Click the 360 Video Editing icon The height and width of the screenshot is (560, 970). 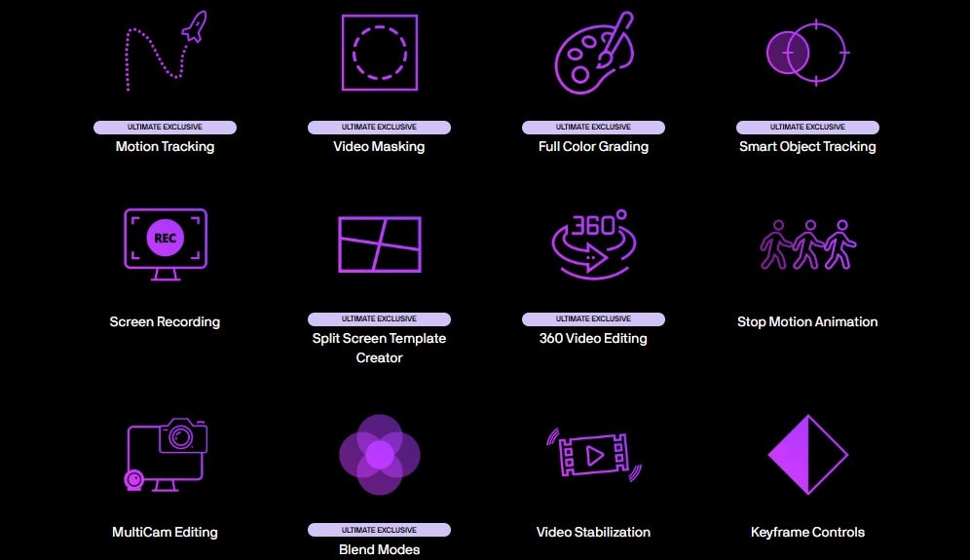tap(594, 244)
